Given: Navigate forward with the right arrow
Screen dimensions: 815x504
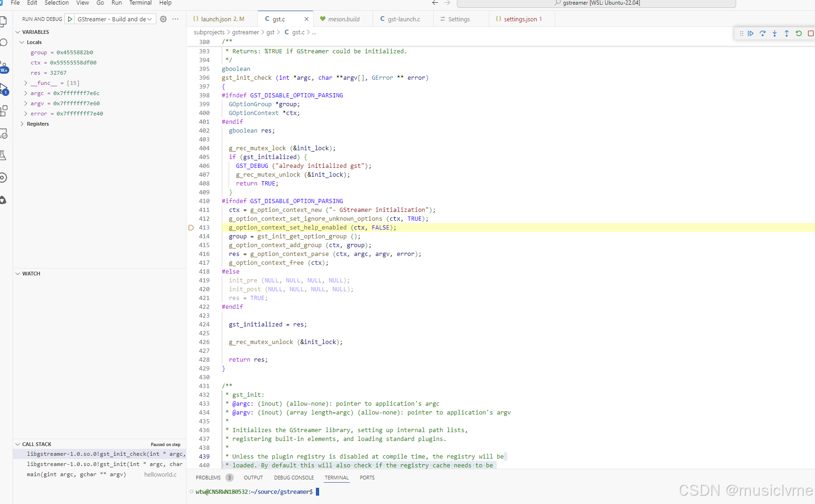Looking at the screenshot, I should tap(447, 3).
